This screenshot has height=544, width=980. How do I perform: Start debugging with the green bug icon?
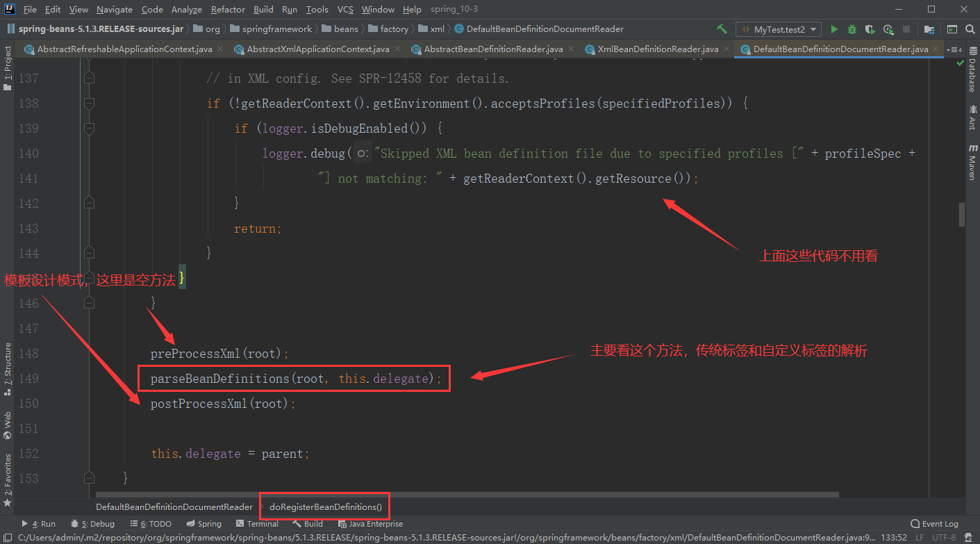[x=852, y=29]
